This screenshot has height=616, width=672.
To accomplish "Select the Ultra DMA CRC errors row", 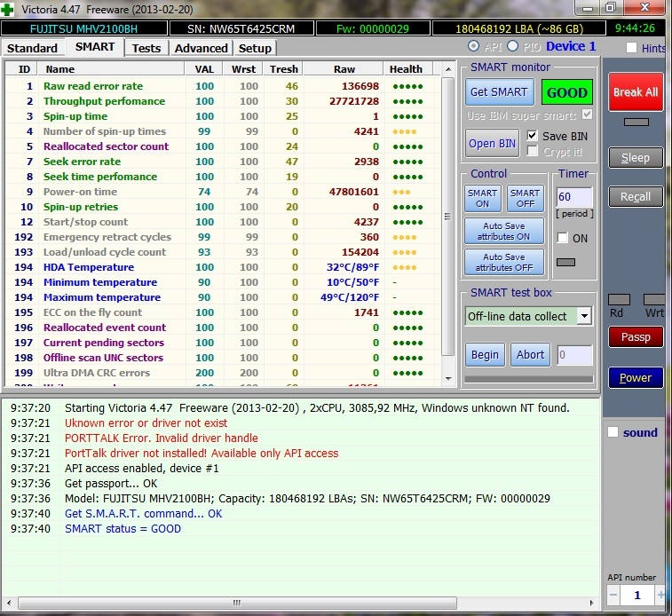I will pyautogui.click(x=223, y=373).
